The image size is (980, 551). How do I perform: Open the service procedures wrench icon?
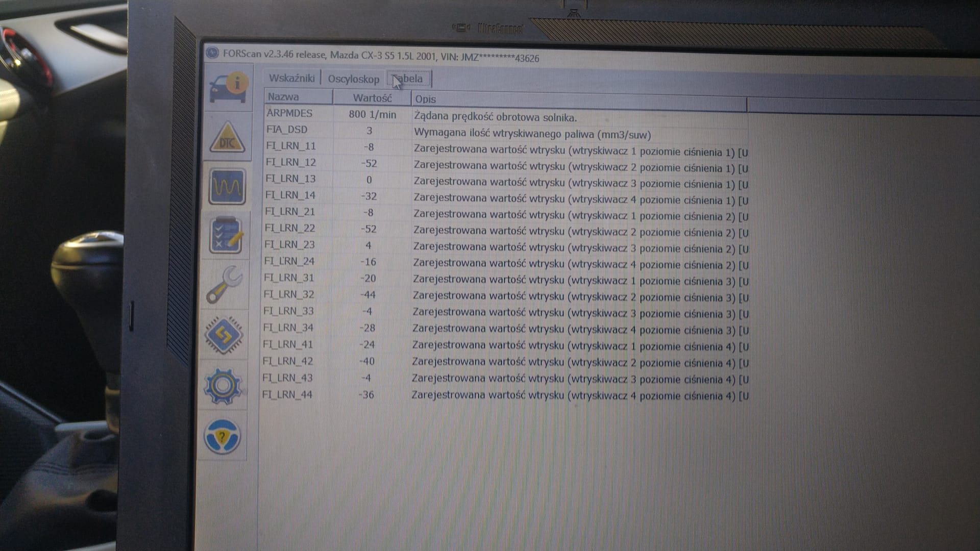(225, 285)
